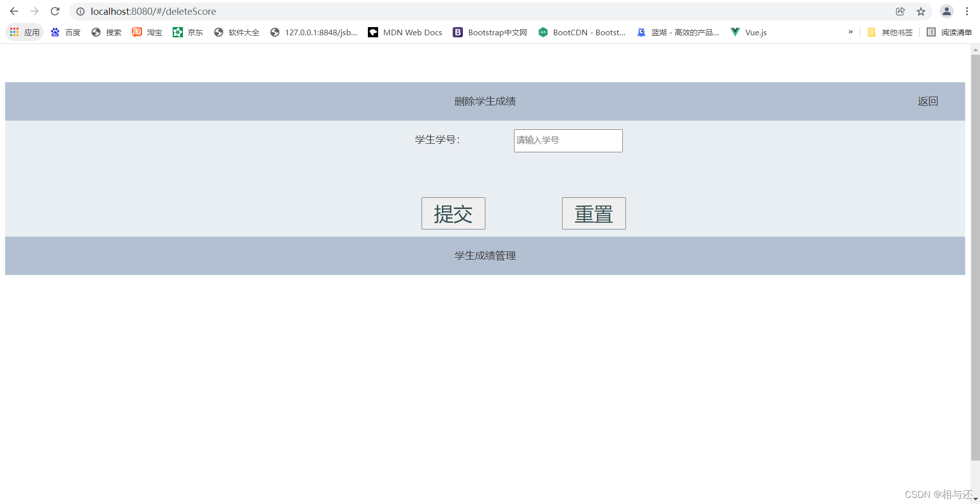Click the scrollbar down arrow

[975, 499]
